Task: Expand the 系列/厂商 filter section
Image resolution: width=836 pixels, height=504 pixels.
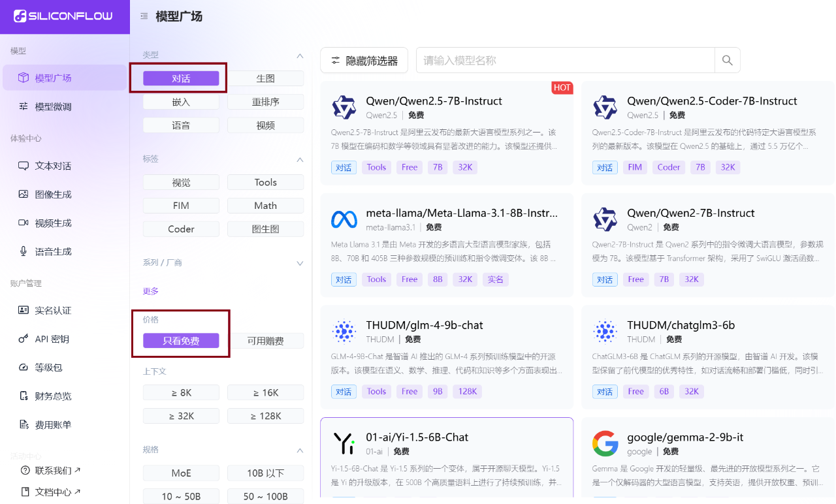Action: (x=300, y=262)
